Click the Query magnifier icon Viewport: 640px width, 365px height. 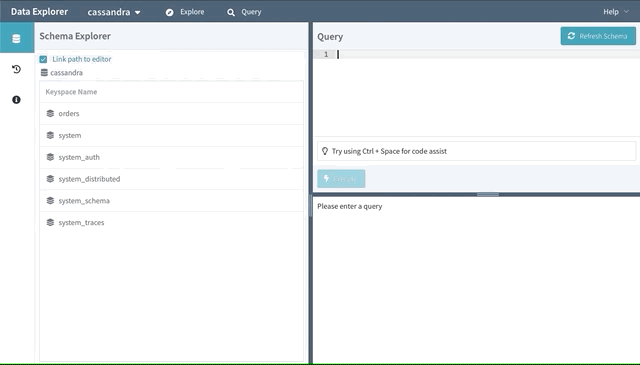coord(231,13)
